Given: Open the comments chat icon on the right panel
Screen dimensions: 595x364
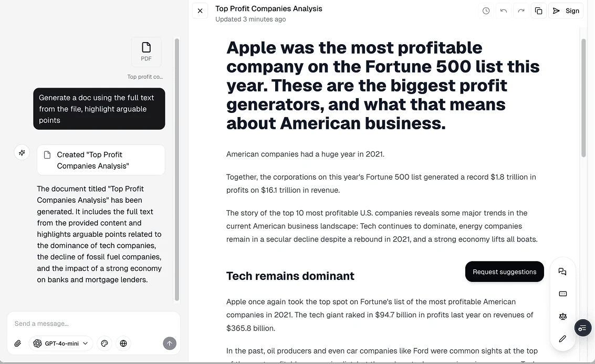Looking at the screenshot, I should point(562,272).
